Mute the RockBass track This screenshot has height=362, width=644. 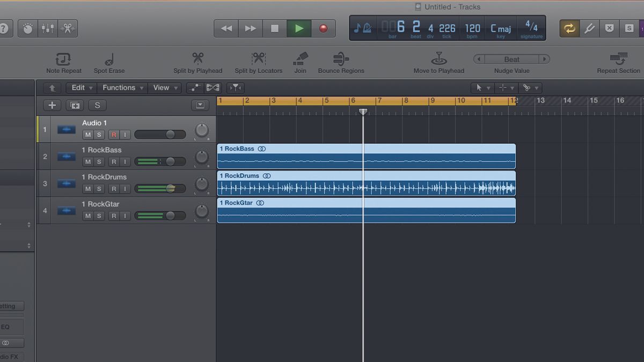click(x=87, y=161)
